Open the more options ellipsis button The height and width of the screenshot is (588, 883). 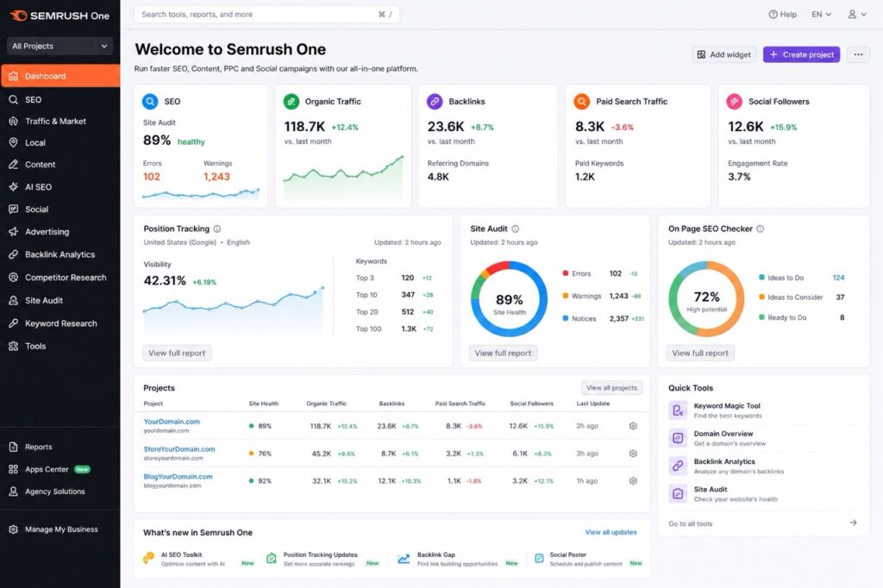[x=858, y=54]
